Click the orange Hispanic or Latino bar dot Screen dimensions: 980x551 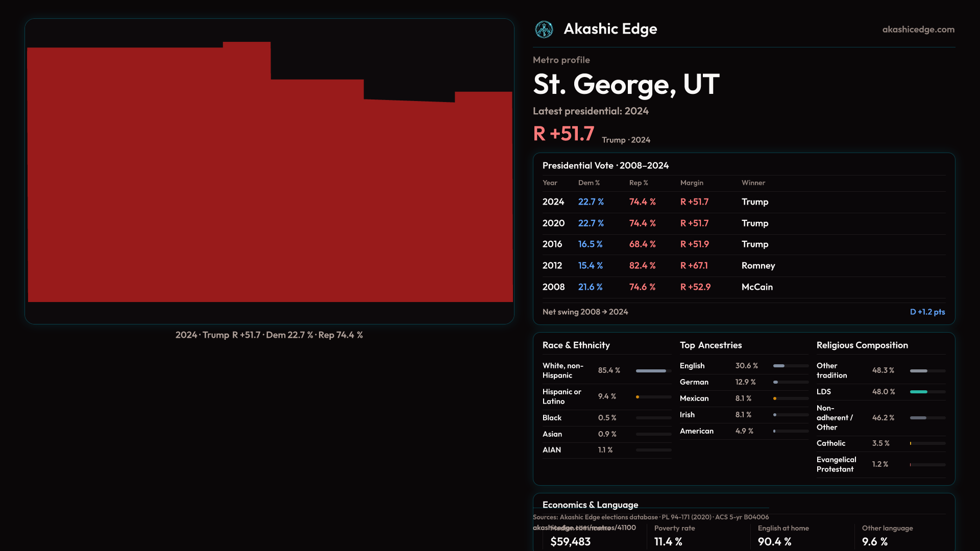tap(638, 397)
